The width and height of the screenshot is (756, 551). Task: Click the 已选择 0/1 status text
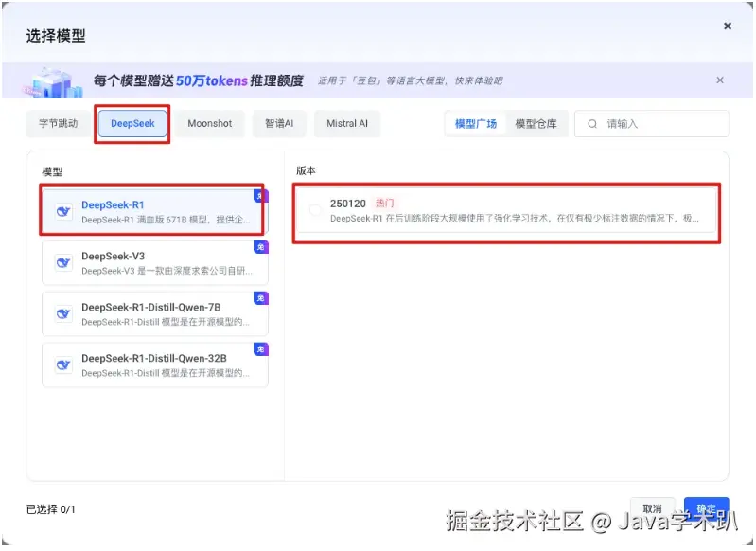pyautogui.click(x=51, y=509)
